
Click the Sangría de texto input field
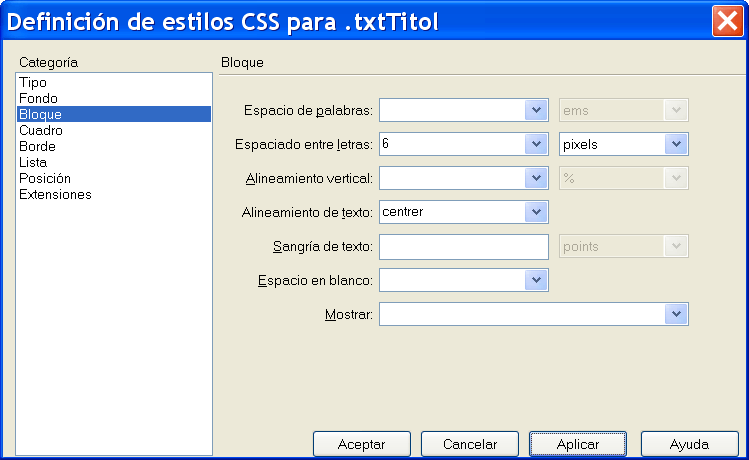click(464, 246)
